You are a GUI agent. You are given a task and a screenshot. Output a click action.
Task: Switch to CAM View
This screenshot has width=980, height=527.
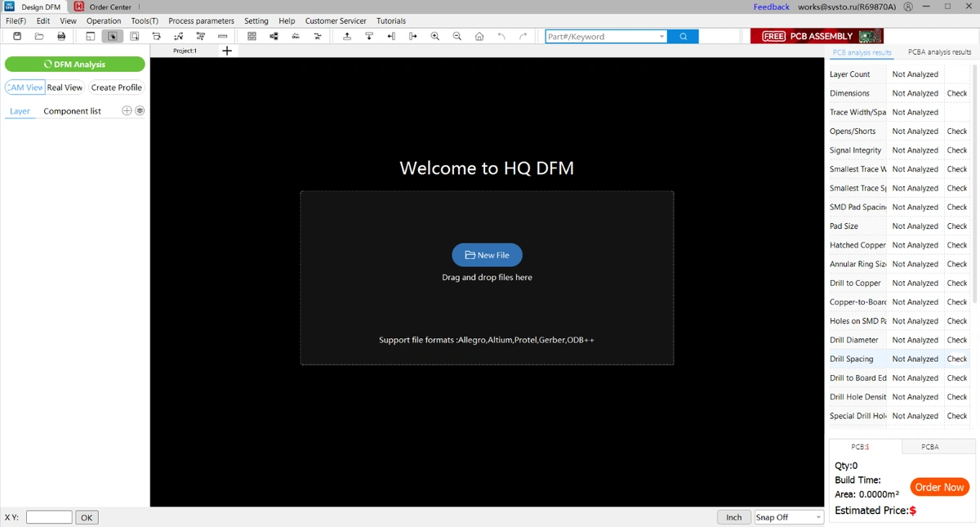point(24,87)
